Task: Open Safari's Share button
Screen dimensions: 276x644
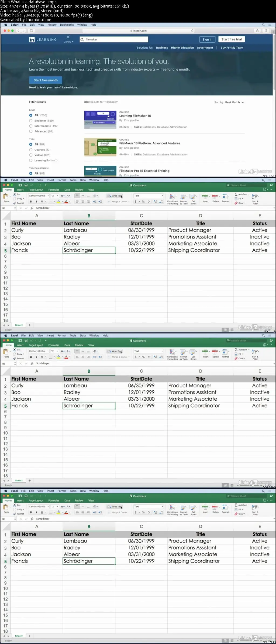Action: (257, 31)
